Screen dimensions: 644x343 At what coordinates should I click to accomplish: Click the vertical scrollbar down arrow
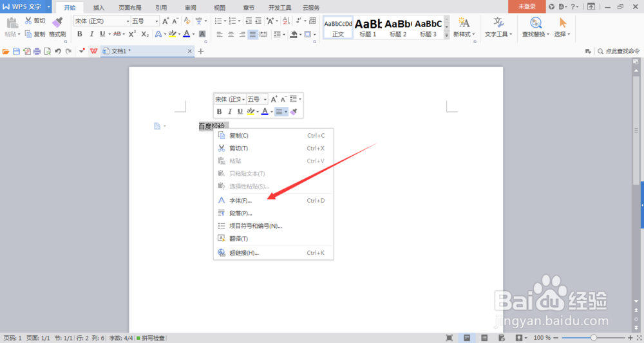click(x=636, y=302)
